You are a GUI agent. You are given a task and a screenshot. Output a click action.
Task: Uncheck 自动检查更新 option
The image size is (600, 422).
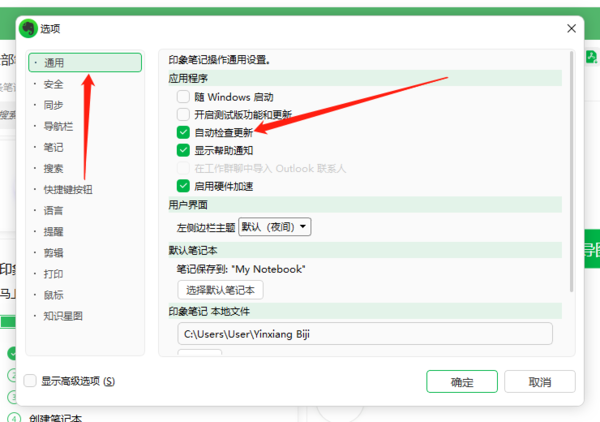click(183, 132)
